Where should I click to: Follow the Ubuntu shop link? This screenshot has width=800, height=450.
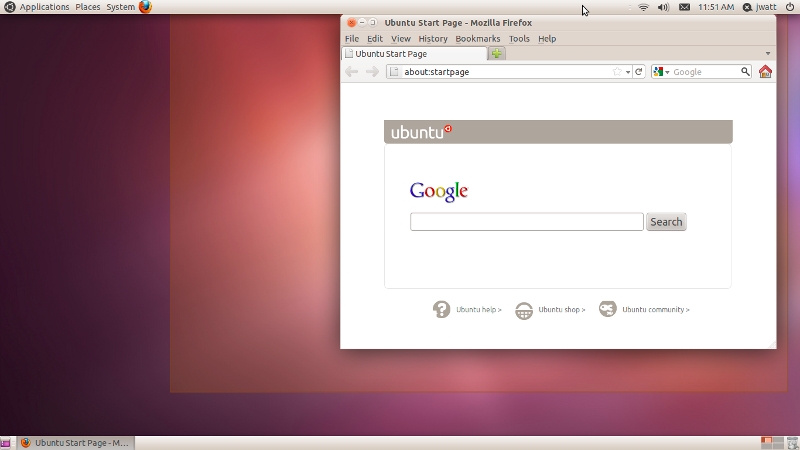point(562,310)
